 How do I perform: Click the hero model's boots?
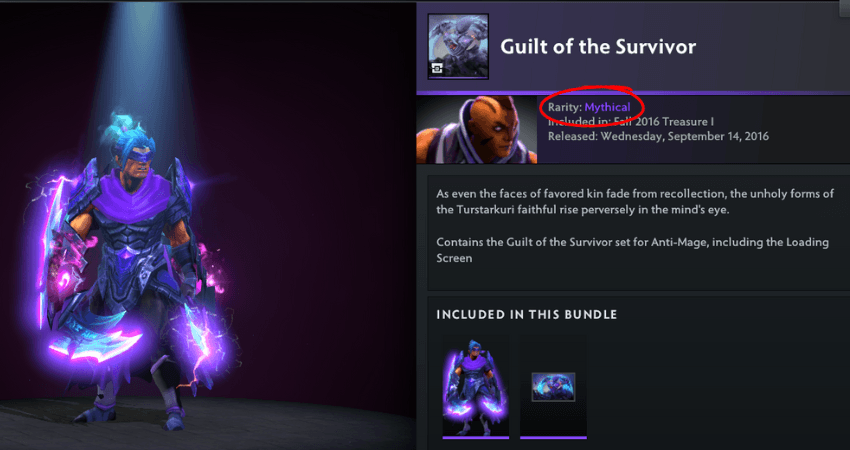138,408
